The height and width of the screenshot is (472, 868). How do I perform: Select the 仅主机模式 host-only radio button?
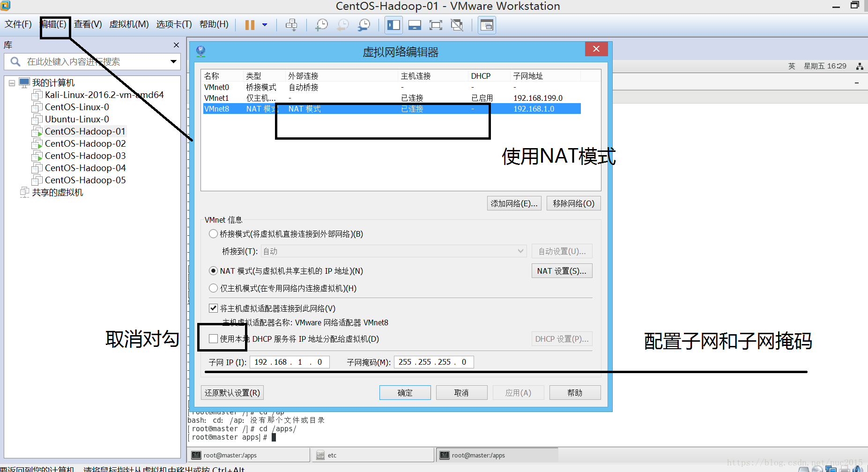click(213, 288)
